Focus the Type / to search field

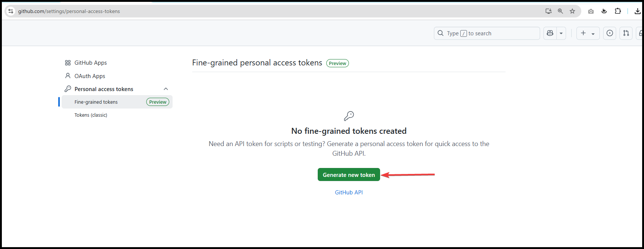coord(487,33)
